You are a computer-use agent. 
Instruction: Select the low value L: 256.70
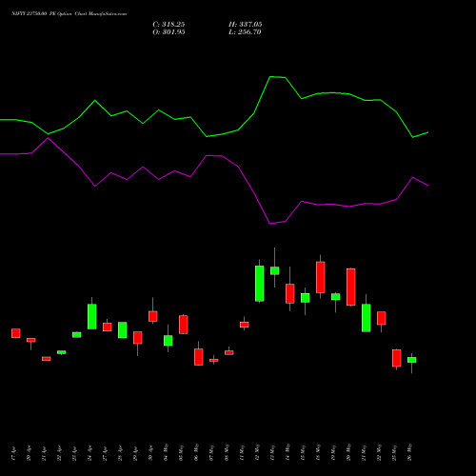click(245, 32)
